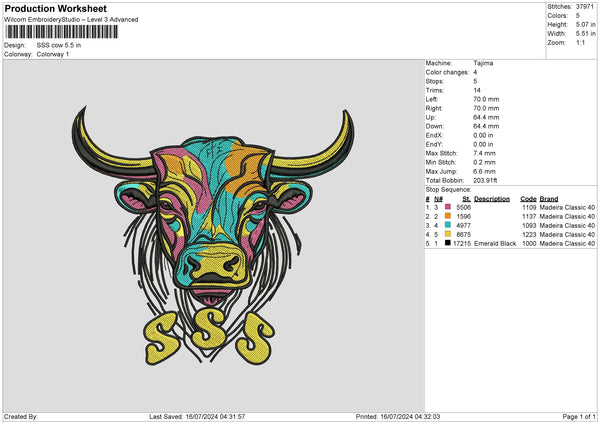Select the yellow thread color swatch

coord(448,234)
